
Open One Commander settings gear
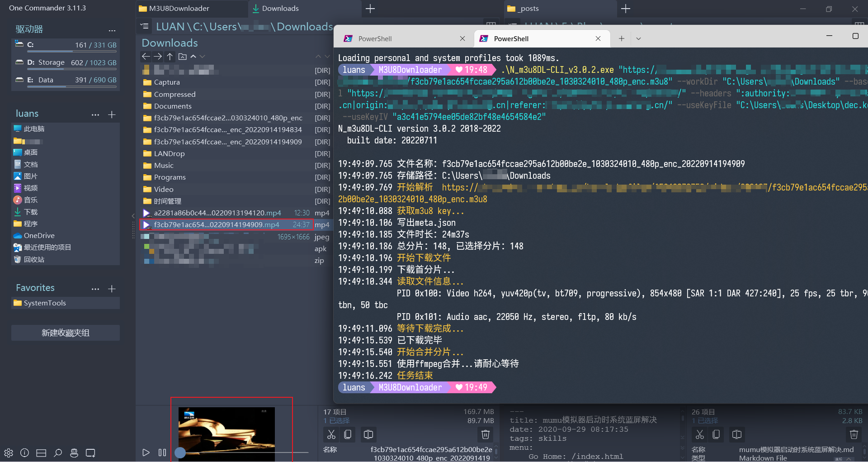point(9,452)
